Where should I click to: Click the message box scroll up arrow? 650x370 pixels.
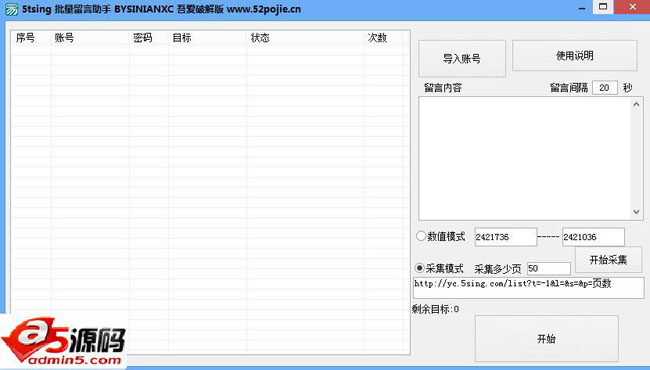(636, 104)
